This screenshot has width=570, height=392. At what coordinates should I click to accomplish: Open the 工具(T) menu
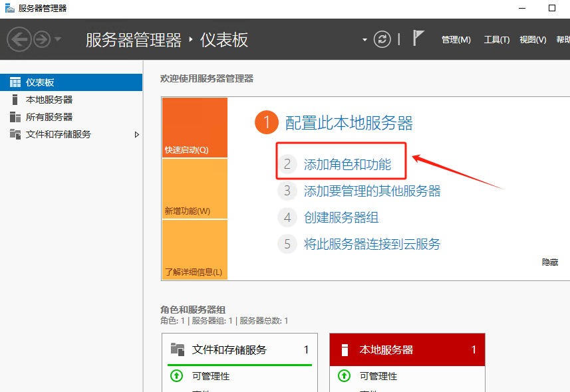point(496,40)
